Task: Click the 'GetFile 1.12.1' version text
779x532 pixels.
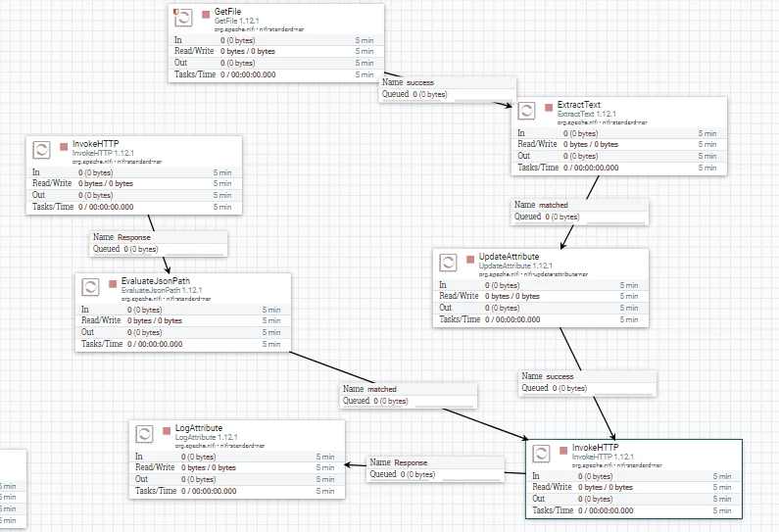Action: [x=236, y=21]
